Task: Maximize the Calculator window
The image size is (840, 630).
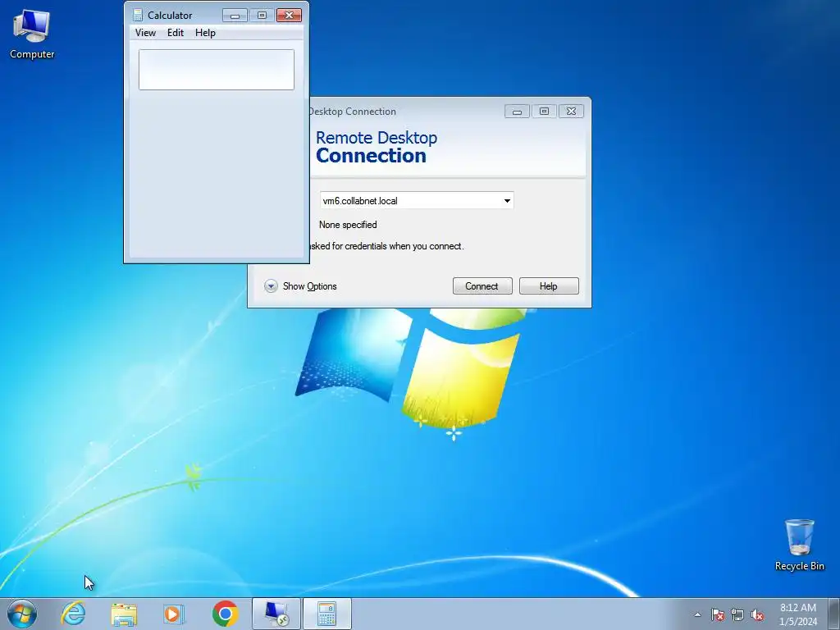Action: 262,16
